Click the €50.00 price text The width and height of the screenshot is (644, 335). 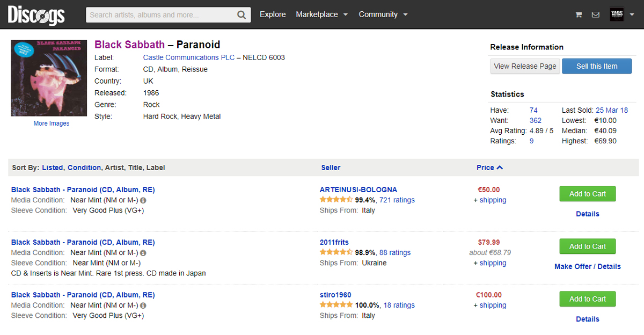(489, 190)
